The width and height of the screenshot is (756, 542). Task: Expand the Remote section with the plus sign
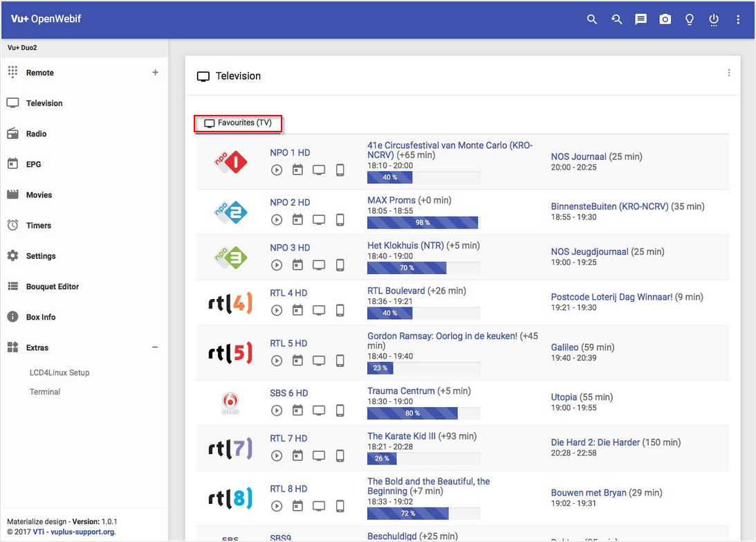coord(155,73)
